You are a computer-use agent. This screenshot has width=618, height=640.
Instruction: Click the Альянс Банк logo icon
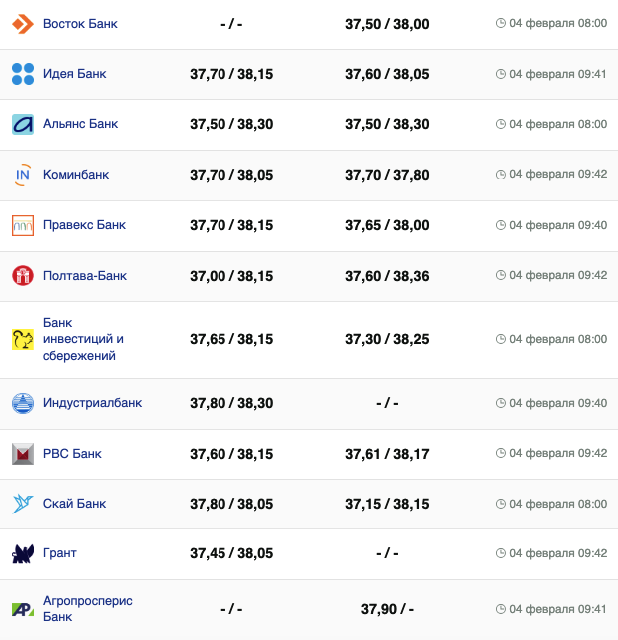click(23, 124)
